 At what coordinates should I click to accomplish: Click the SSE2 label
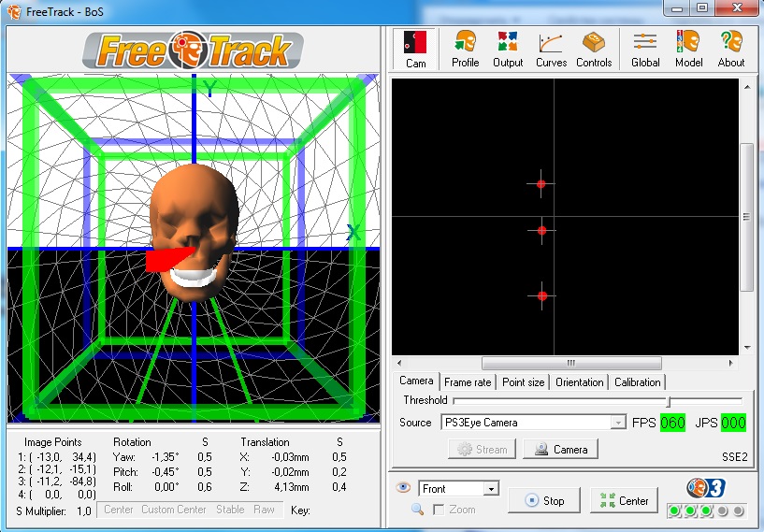pos(734,456)
